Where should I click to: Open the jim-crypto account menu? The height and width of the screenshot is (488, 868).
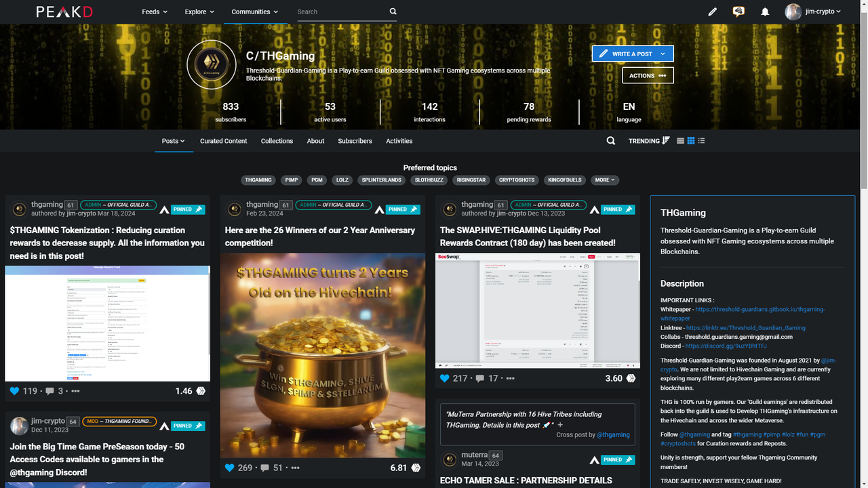click(813, 12)
